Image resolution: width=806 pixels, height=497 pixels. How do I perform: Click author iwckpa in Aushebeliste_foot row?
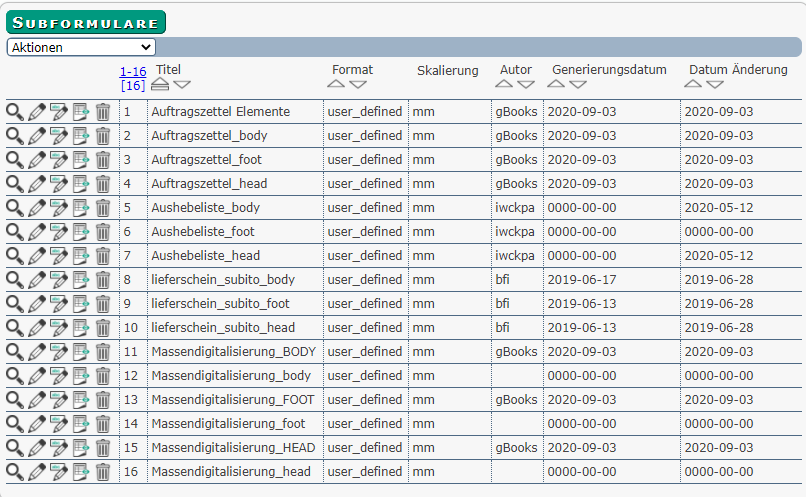tap(515, 232)
